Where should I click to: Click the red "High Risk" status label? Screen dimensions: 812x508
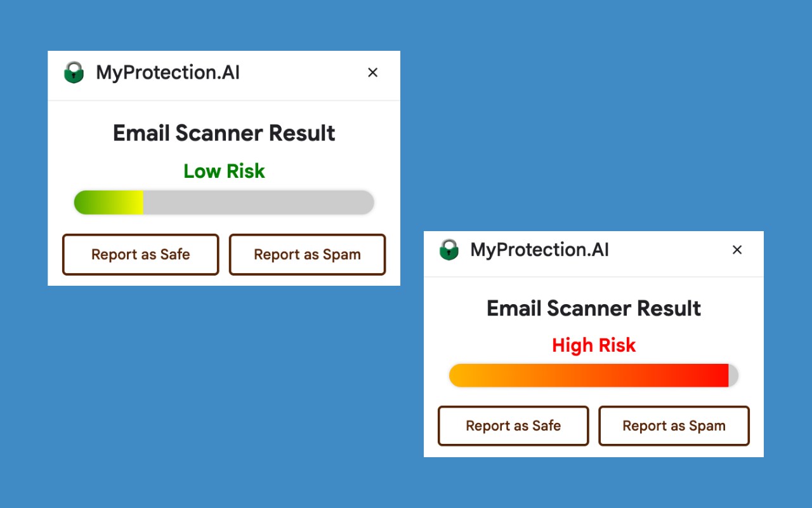tap(594, 345)
